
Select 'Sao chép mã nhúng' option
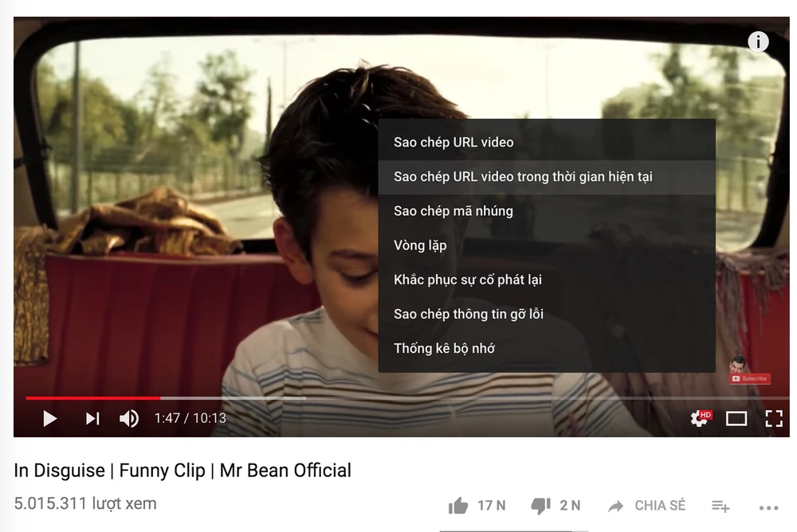click(547, 211)
